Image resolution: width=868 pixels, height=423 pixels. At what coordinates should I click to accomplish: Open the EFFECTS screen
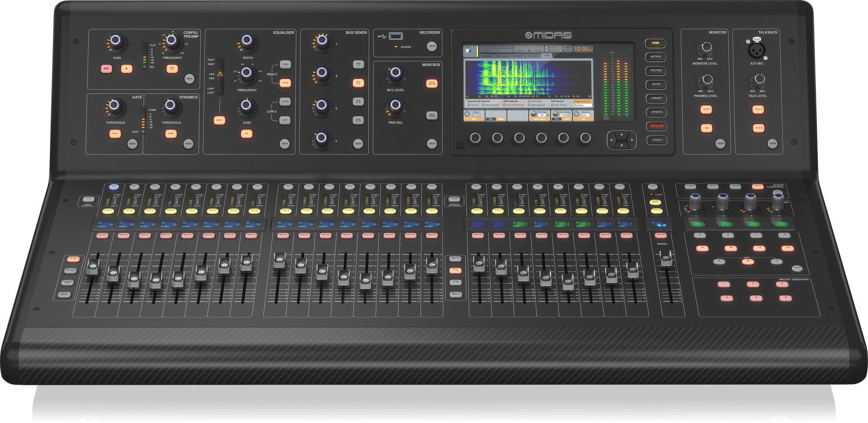[x=656, y=112]
